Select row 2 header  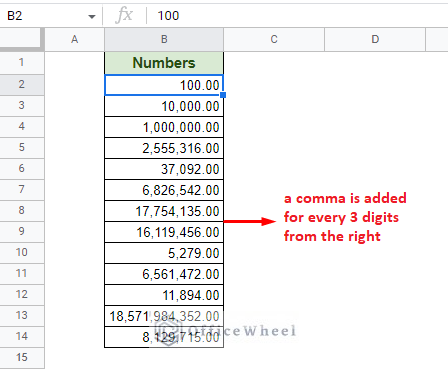point(22,84)
